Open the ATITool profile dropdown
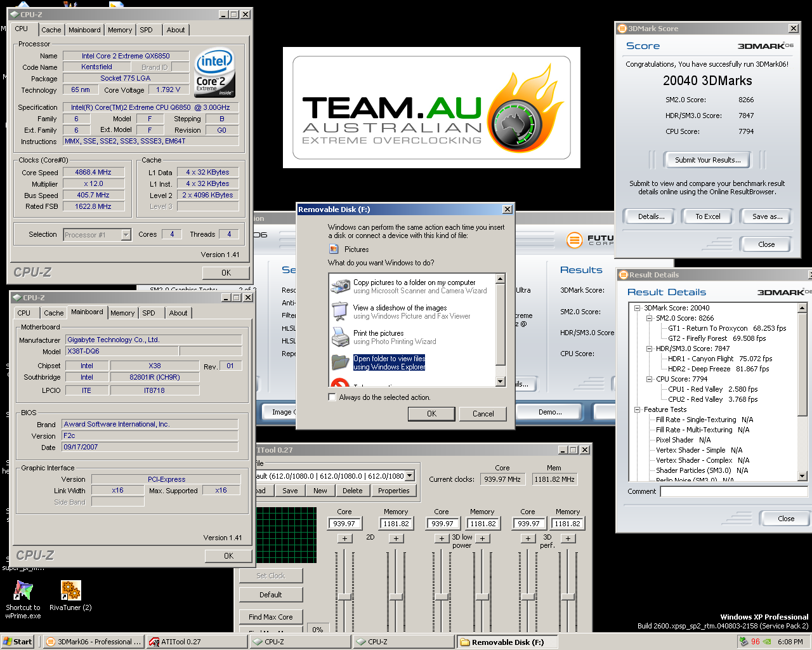Image resolution: width=812 pixels, height=650 pixels. tap(410, 475)
